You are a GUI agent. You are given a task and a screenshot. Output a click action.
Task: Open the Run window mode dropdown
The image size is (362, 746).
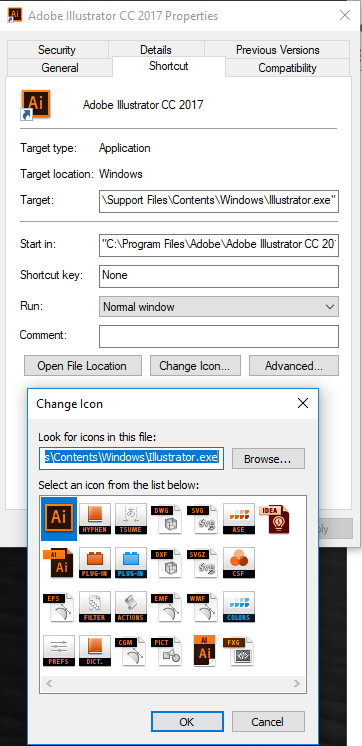click(x=219, y=307)
